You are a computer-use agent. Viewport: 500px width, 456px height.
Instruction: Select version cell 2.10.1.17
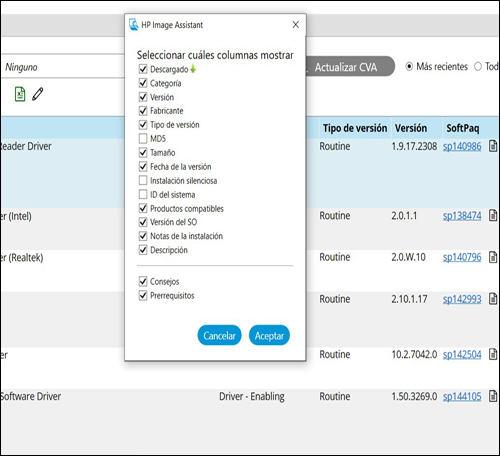click(x=409, y=299)
